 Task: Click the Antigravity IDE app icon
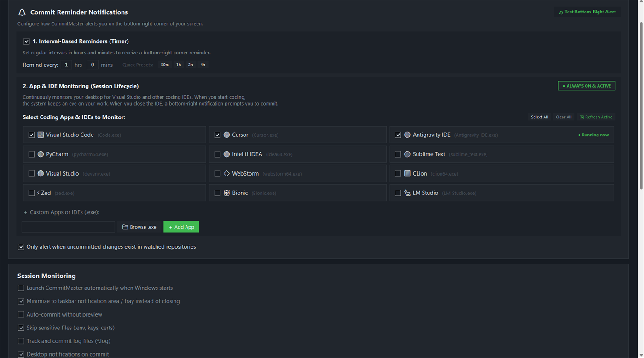pyautogui.click(x=407, y=135)
